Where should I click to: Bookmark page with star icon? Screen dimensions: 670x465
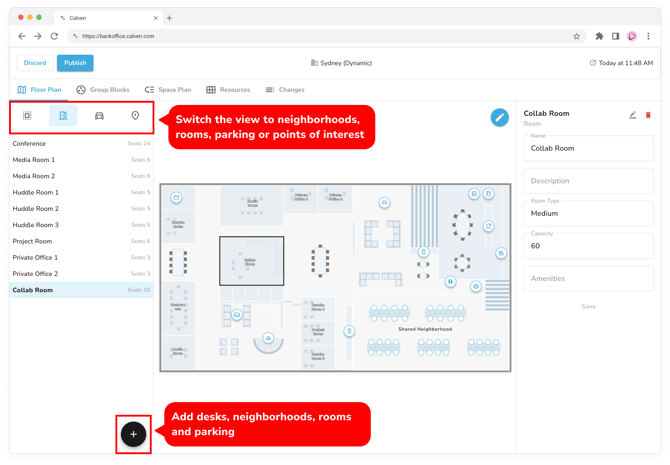pyautogui.click(x=576, y=36)
